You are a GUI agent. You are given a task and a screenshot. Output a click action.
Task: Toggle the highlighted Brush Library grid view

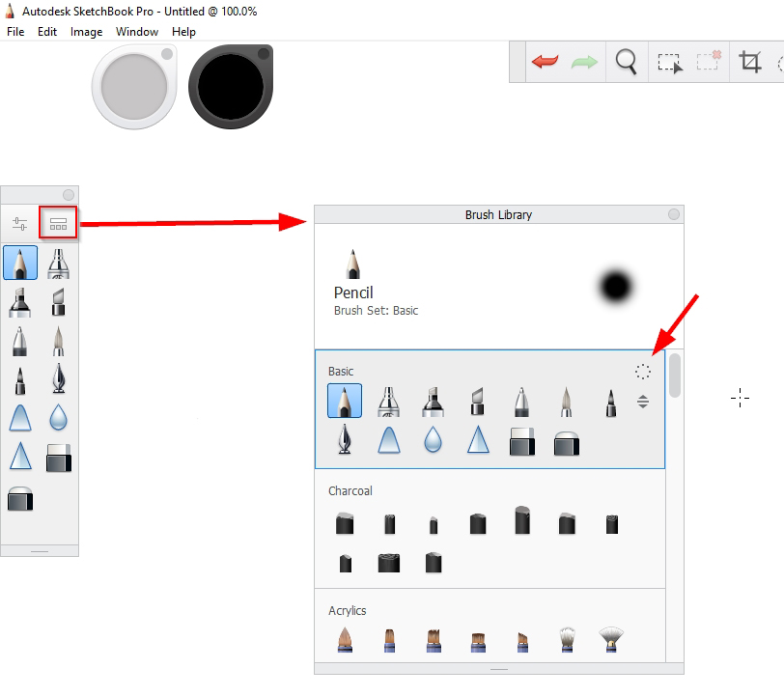tap(57, 222)
